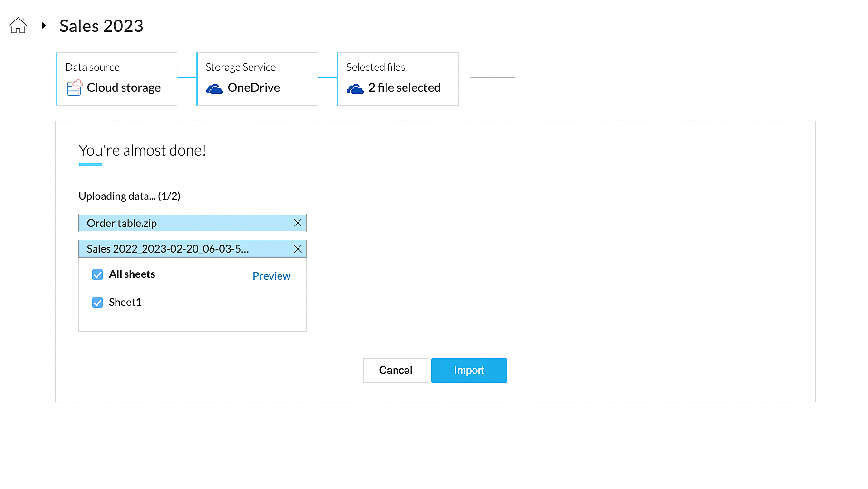
Task: Click the 'Cloud storage' label
Action: [x=124, y=88]
